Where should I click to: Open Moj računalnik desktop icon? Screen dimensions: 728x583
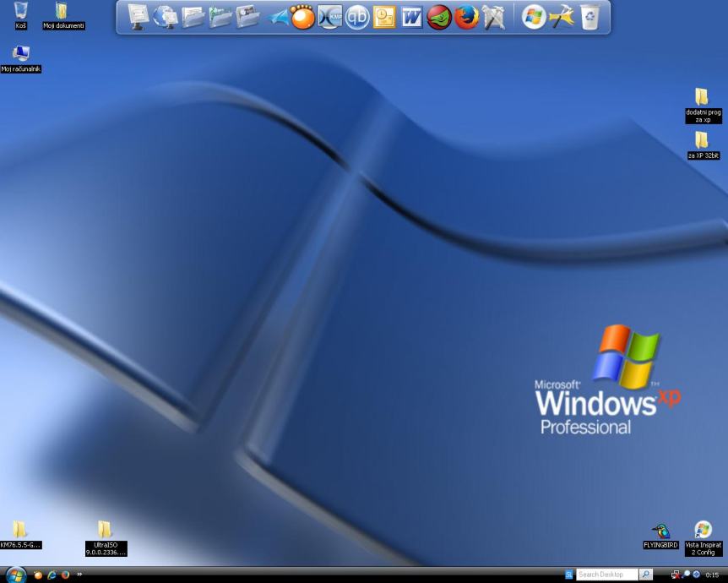(21, 59)
